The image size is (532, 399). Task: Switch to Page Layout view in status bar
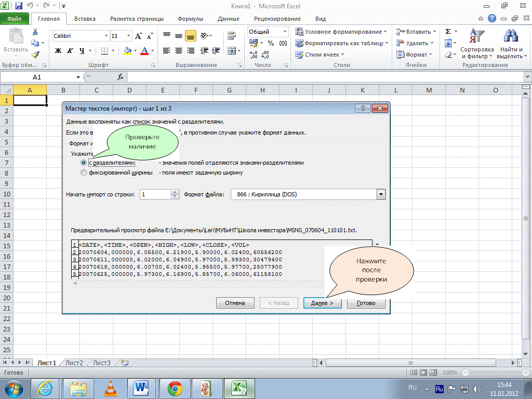coord(423,373)
